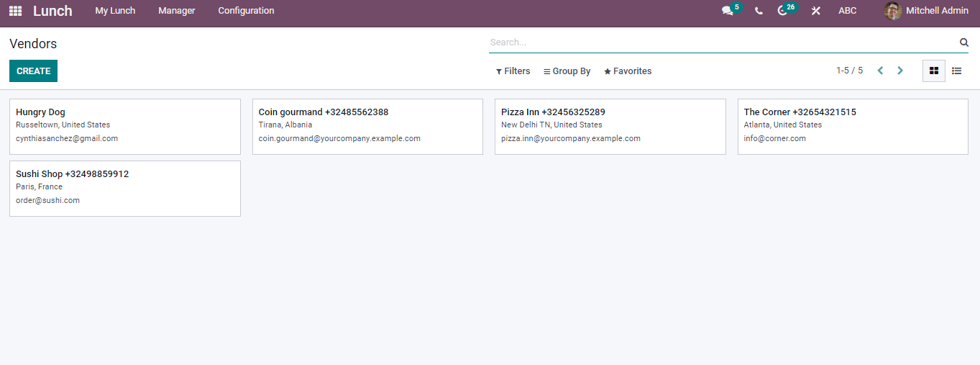Click the search magnifier icon
The width and height of the screenshot is (980, 365).
[964, 42]
